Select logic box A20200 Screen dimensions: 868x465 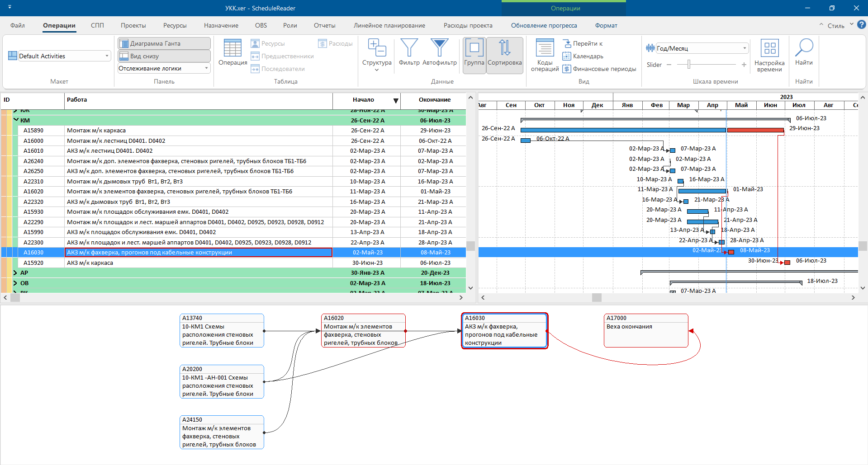[x=222, y=381]
